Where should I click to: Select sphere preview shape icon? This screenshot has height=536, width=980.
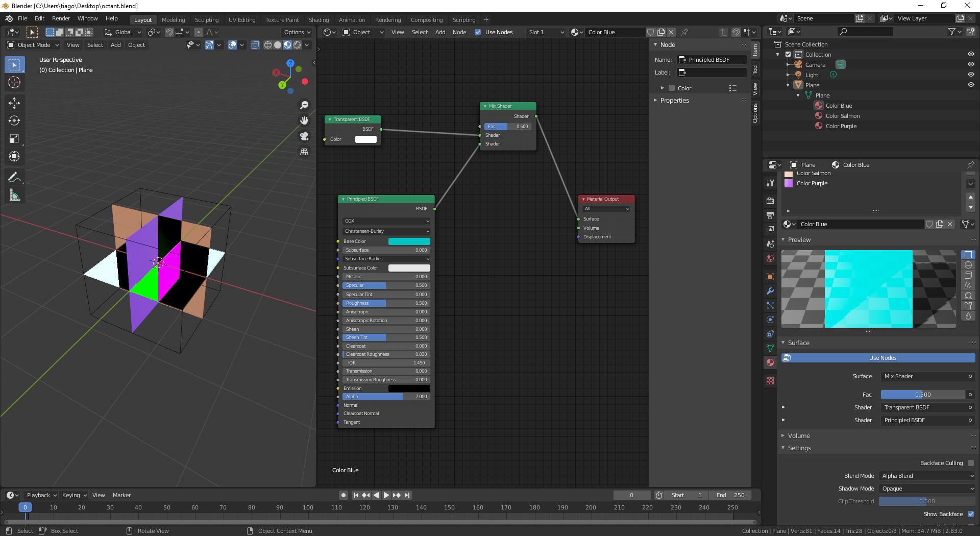click(968, 265)
